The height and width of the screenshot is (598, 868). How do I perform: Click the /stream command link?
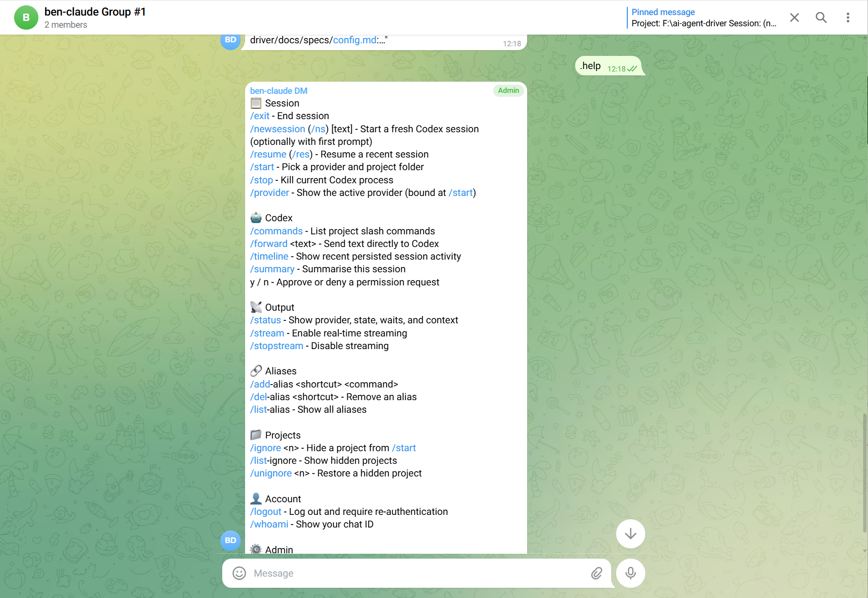click(x=267, y=333)
